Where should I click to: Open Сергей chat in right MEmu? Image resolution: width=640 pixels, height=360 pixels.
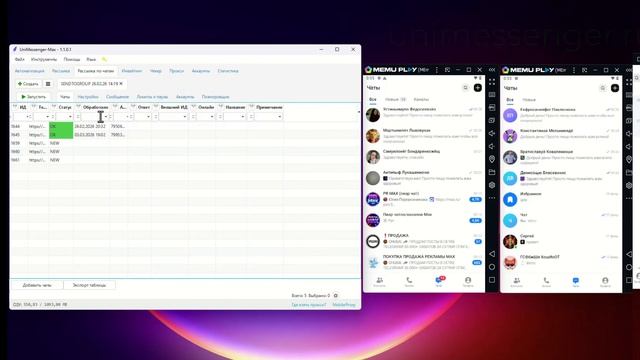point(561,242)
